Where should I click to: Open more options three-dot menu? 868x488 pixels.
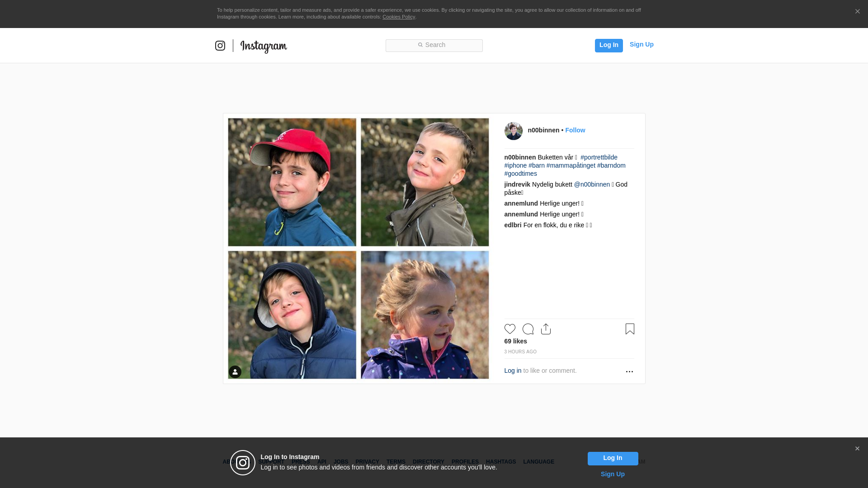click(x=629, y=371)
